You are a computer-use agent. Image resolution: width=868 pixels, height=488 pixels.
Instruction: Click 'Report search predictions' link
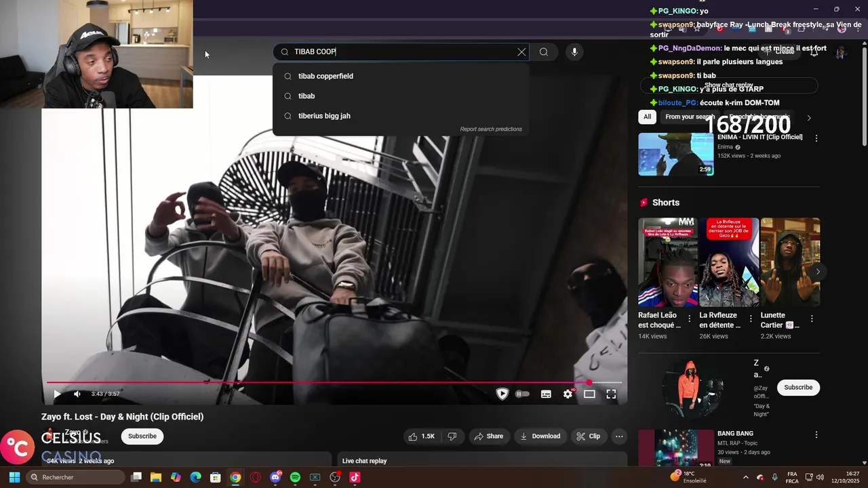491,129
